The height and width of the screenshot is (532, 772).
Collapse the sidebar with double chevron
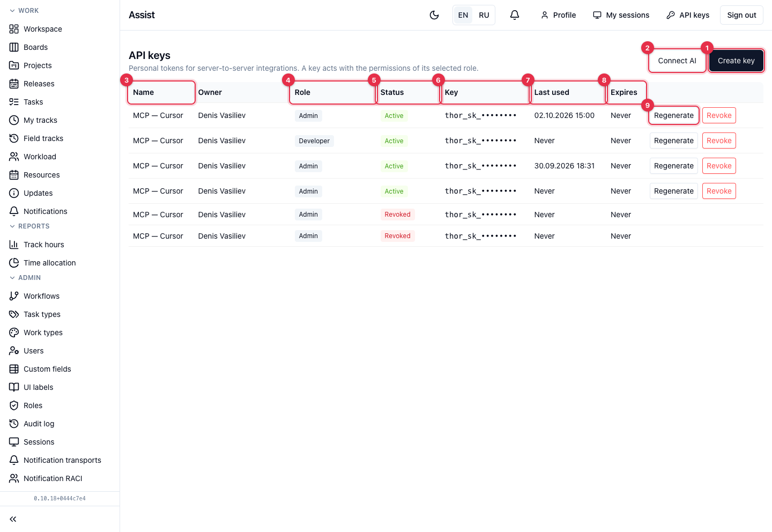click(13, 519)
